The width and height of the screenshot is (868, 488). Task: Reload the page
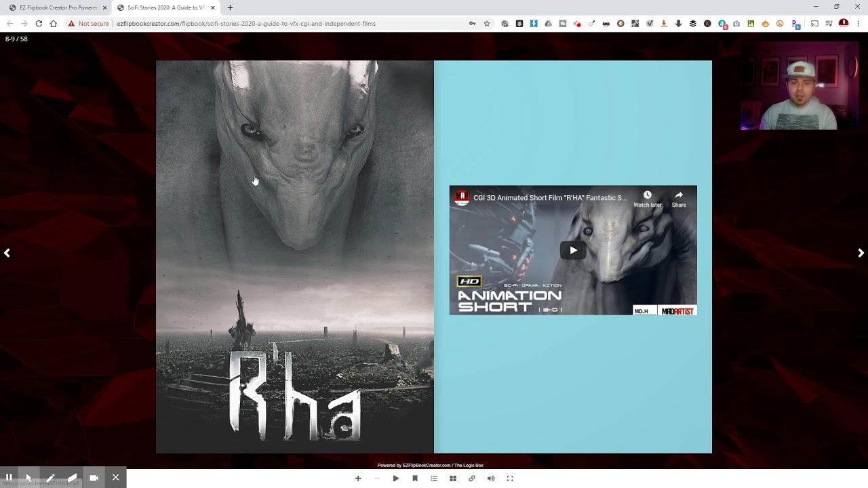click(x=39, y=24)
